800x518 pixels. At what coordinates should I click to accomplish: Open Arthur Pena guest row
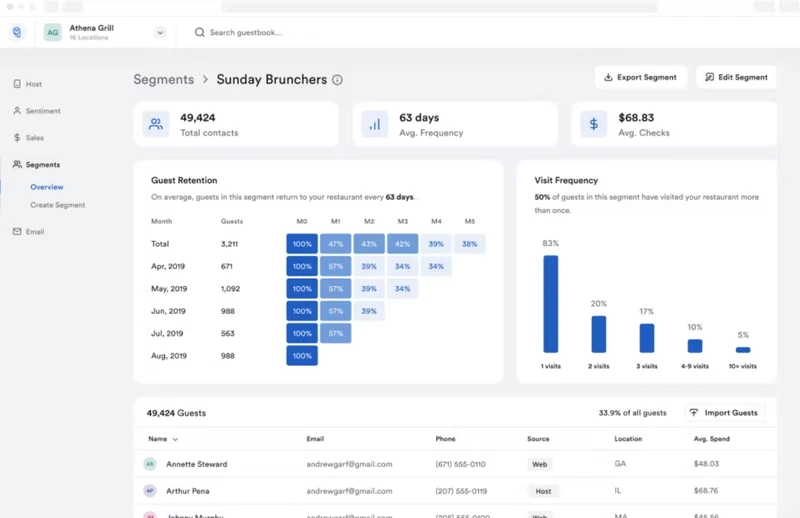pyautogui.click(x=455, y=491)
